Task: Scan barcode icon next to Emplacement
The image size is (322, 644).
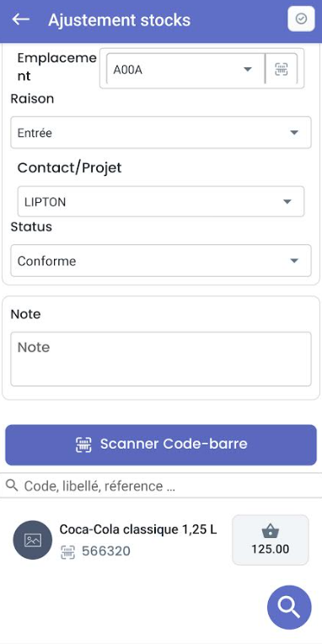Action: (x=282, y=69)
